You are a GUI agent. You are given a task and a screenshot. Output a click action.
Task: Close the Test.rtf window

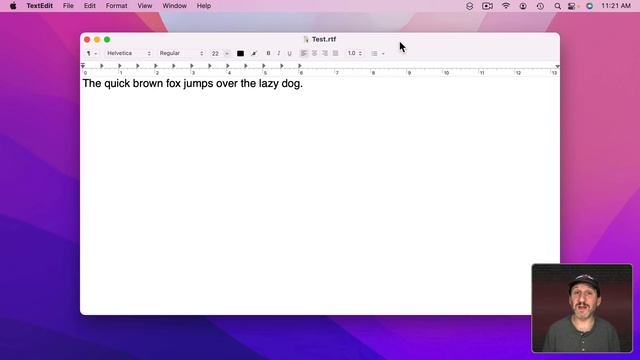(87, 40)
